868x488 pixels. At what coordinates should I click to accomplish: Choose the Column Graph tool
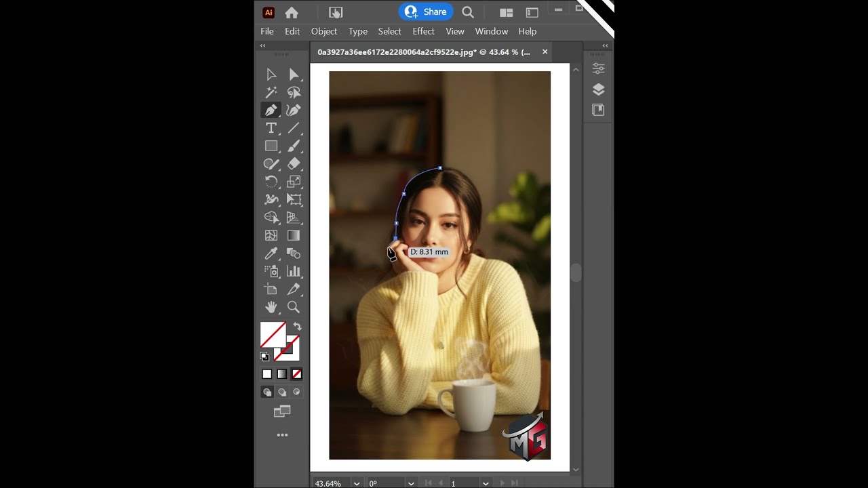click(294, 271)
